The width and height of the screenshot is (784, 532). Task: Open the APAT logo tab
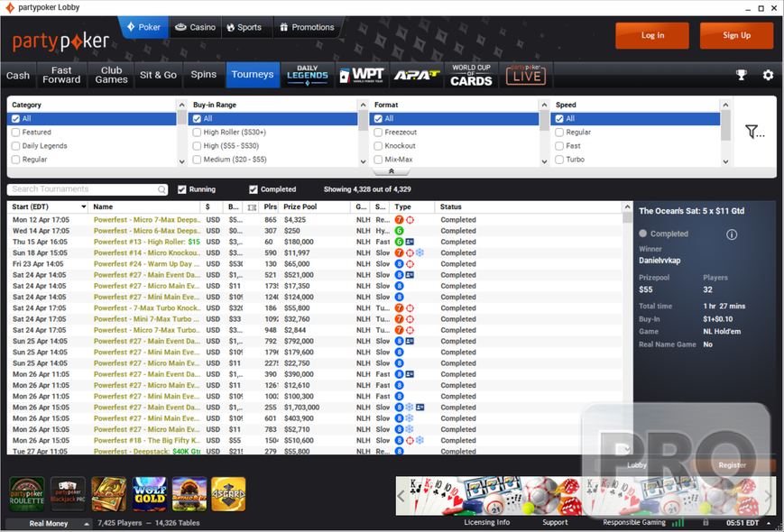click(417, 75)
